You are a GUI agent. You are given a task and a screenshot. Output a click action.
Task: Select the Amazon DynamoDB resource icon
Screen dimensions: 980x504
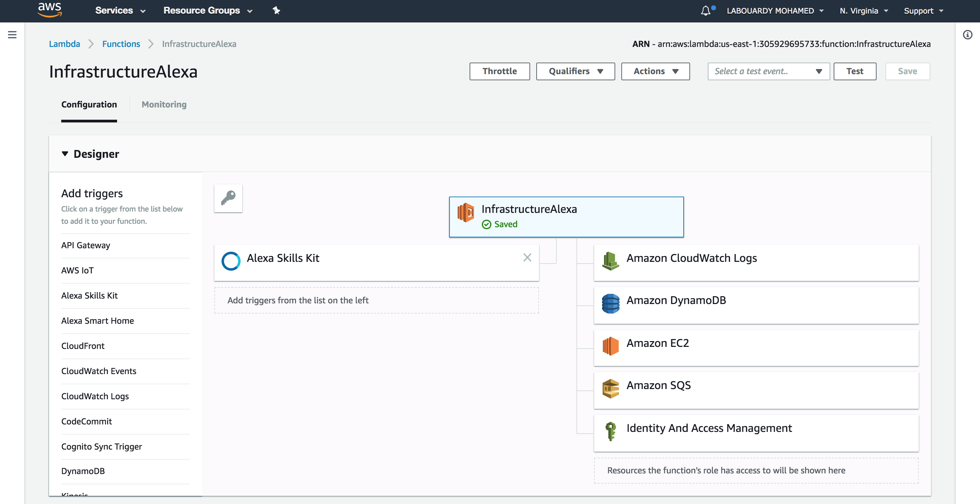click(x=610, y=303)
